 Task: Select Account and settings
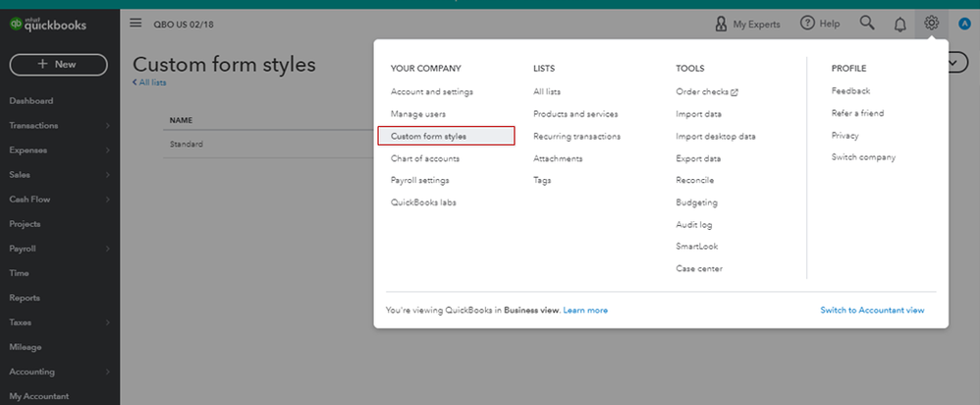(x=432, y=91)
